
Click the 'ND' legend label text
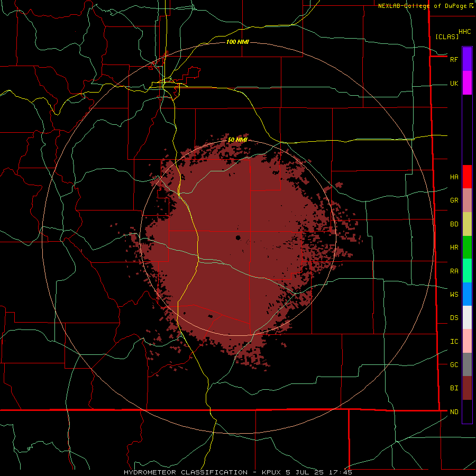click(454, 412)
